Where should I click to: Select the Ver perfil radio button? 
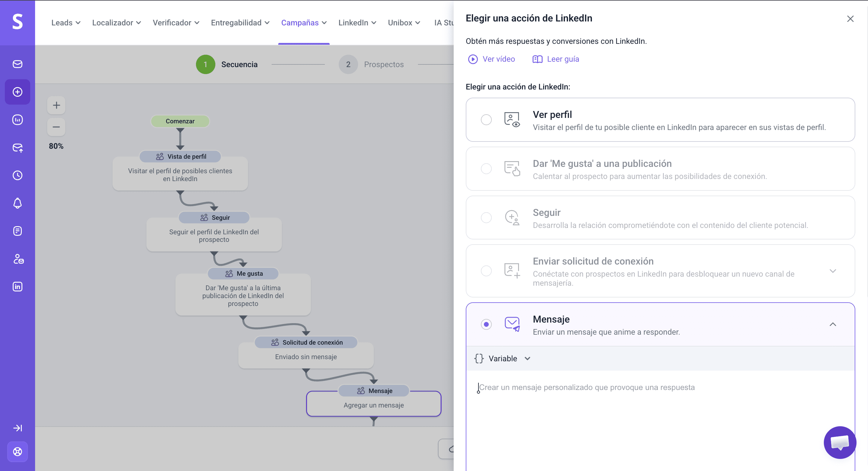[486, 120]
